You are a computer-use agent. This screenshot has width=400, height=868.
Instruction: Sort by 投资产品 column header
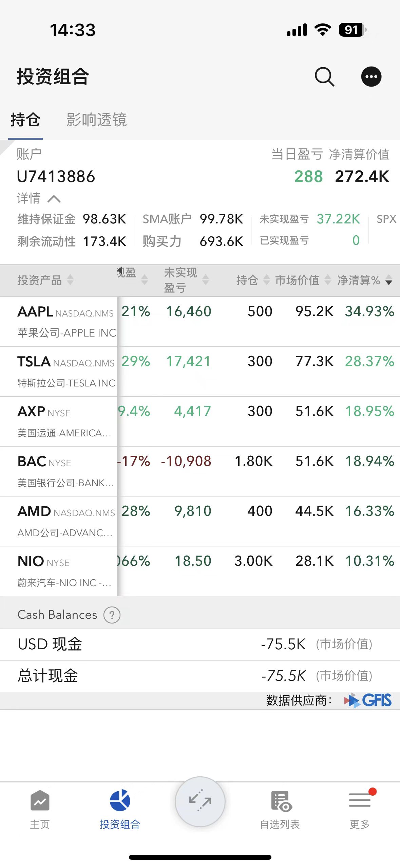point(45,280)
